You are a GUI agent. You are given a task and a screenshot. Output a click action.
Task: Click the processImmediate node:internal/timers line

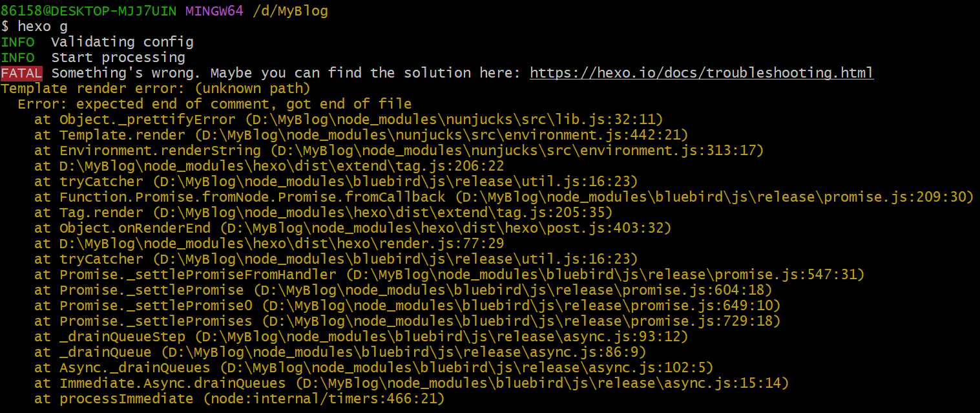coord(240,399)
